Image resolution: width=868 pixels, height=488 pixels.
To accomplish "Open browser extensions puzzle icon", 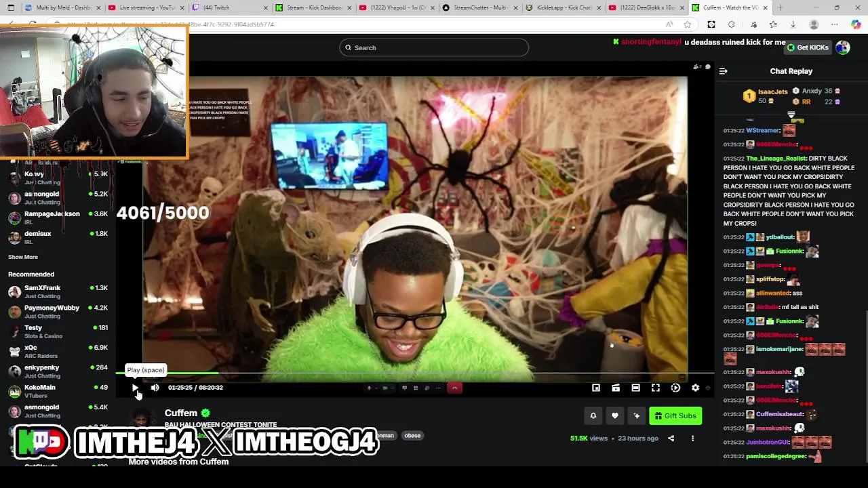I will (x=731, y=24).
